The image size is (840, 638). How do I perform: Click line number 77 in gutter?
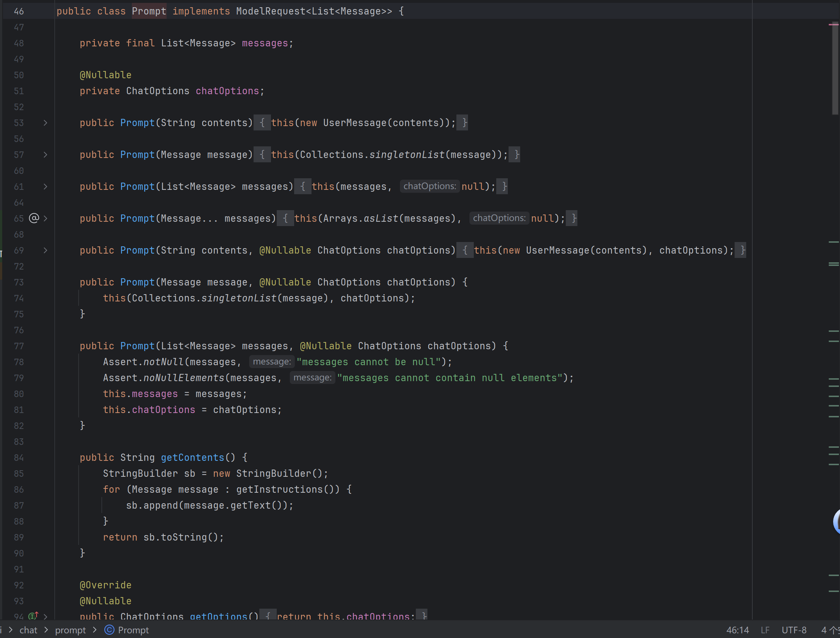coord(18,346)
